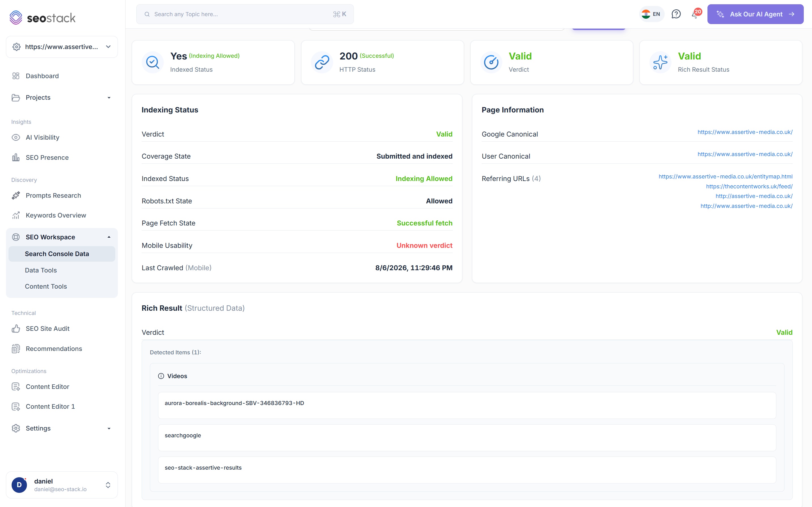Click the Recommendations document icon

[16, 349]
